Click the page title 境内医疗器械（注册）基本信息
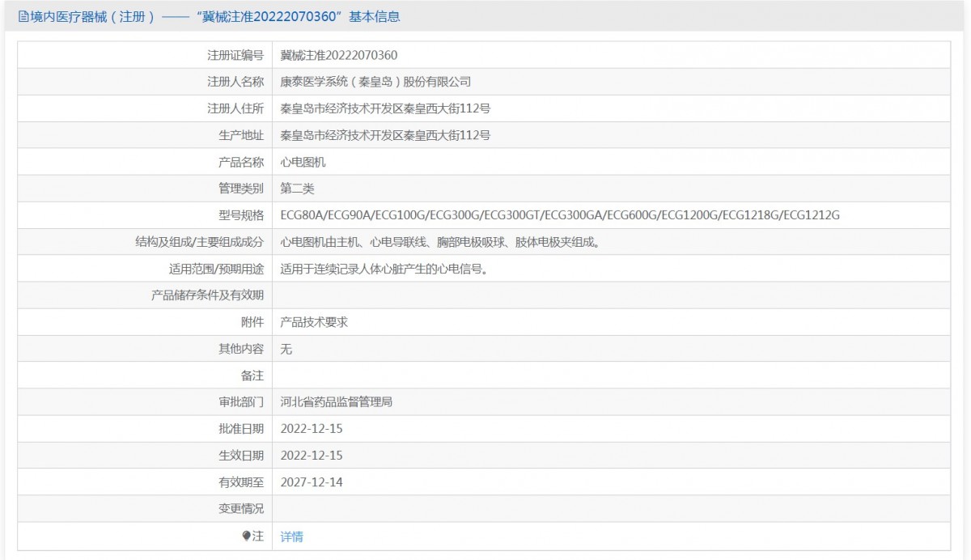This screenshot has width=971, height=560. tap(209, 16)
